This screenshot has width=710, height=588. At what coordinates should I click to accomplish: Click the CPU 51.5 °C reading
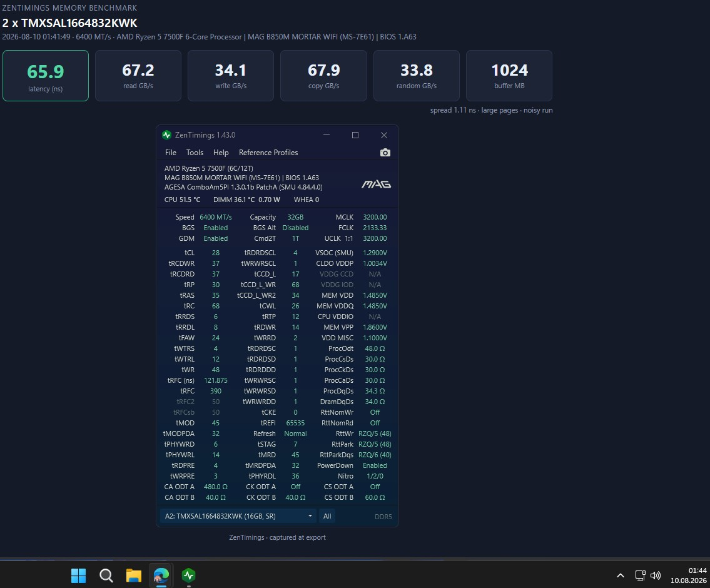coord(183,200)
